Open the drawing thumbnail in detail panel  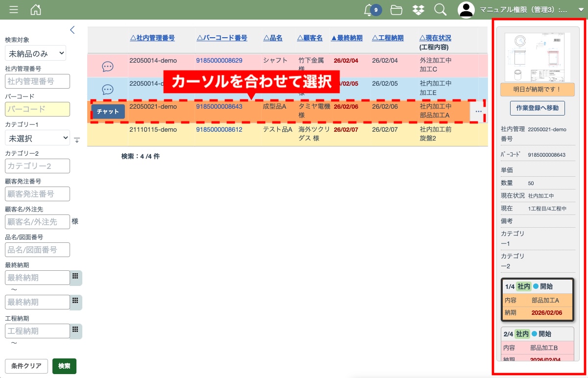click(537, 57)
